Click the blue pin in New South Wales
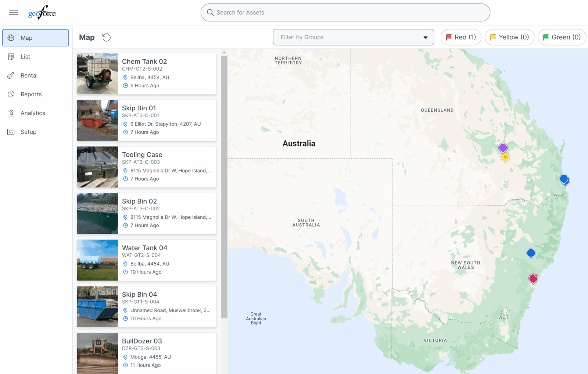This screenshot has width=588, height=374. coord(531,253)
